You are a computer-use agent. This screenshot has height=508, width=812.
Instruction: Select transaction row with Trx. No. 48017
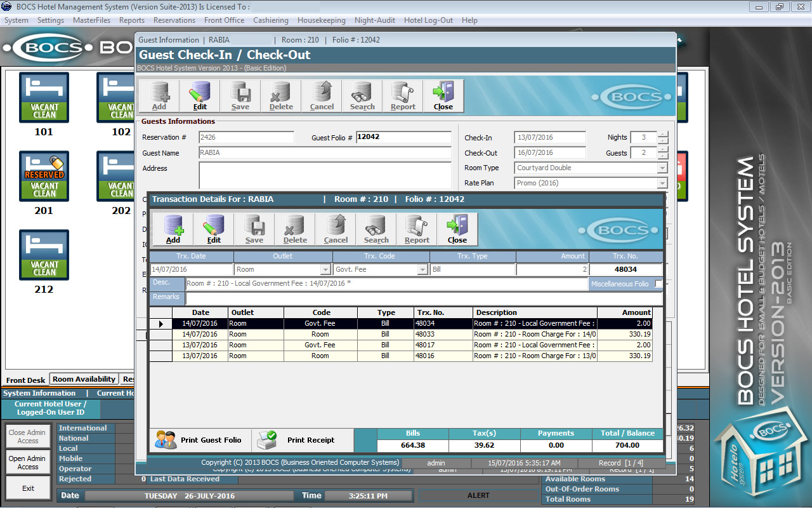pyautogui.click(x=400, y=345)
